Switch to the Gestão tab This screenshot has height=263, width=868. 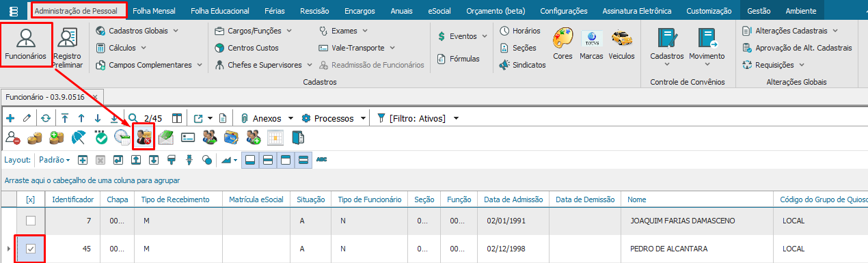coord(759,11)
